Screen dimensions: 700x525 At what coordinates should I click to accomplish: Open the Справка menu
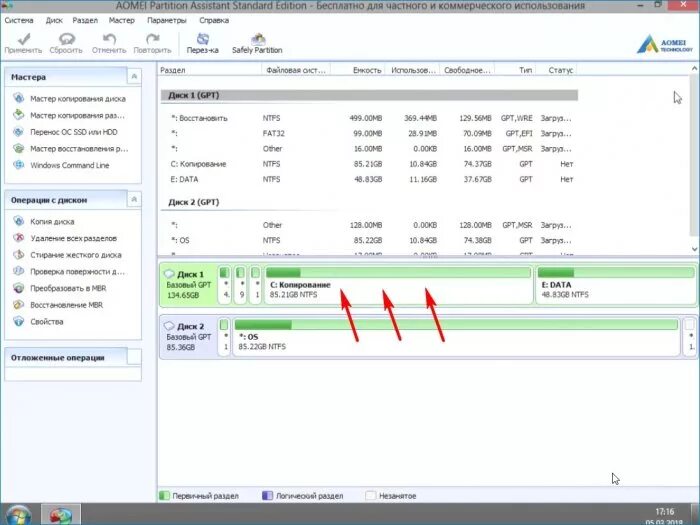click(214, 21)
